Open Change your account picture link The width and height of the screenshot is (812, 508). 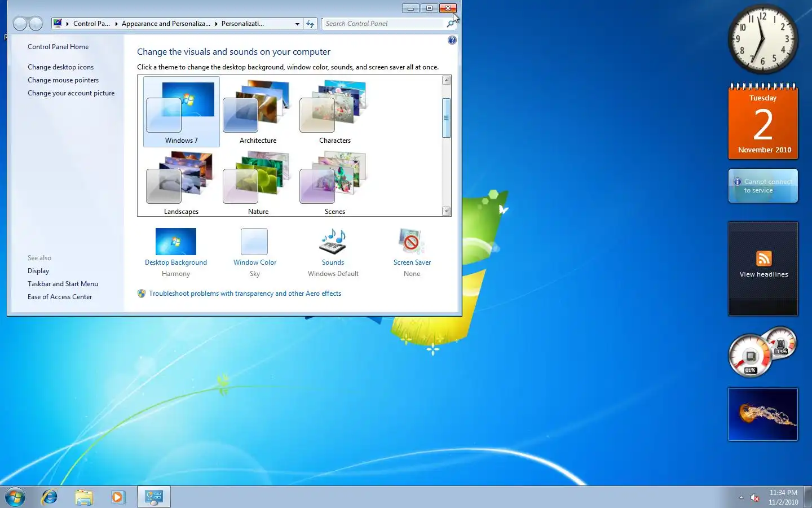coord(71,93)
